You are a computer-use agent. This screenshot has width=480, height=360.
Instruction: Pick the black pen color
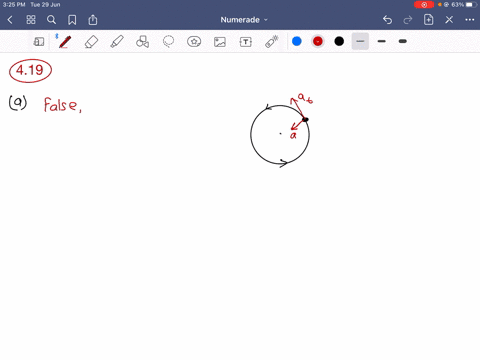[339, 41]
